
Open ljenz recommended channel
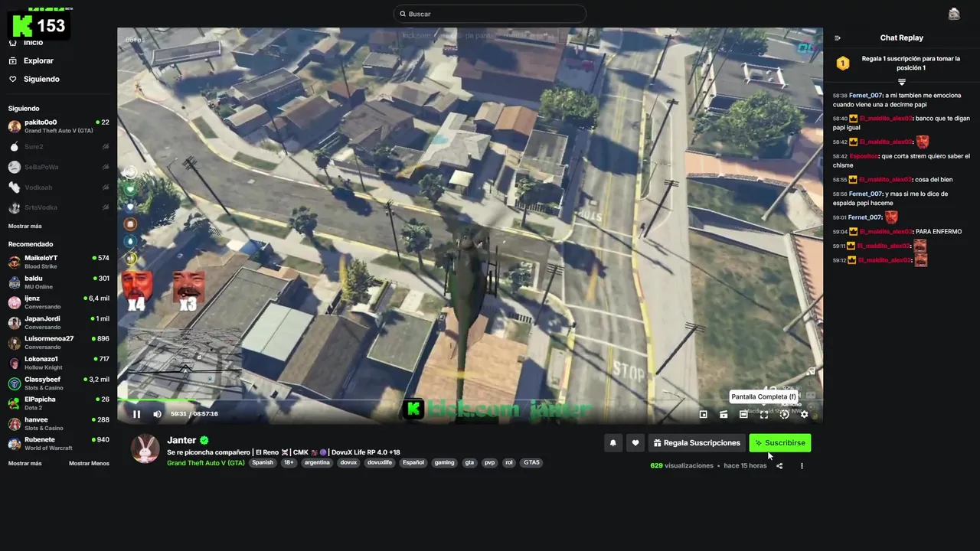tap(59, 302)
